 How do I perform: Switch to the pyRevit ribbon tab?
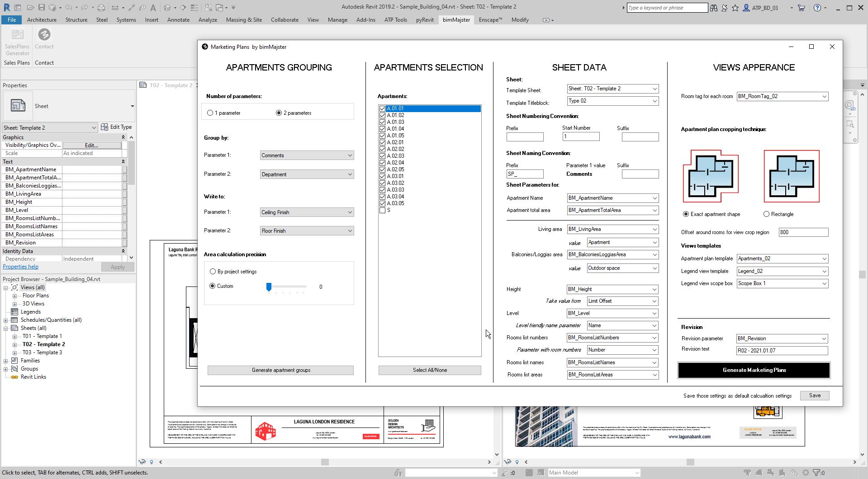coord(425,20)
